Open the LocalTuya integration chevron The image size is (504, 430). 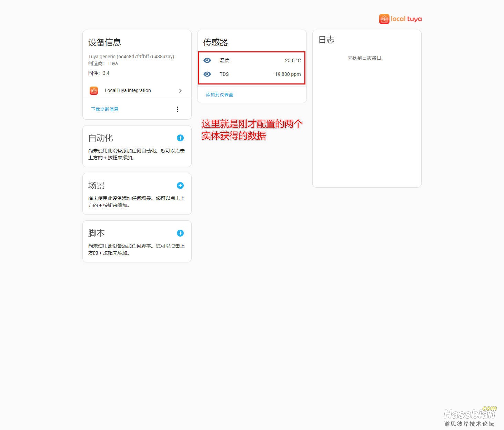coord(180,91)
